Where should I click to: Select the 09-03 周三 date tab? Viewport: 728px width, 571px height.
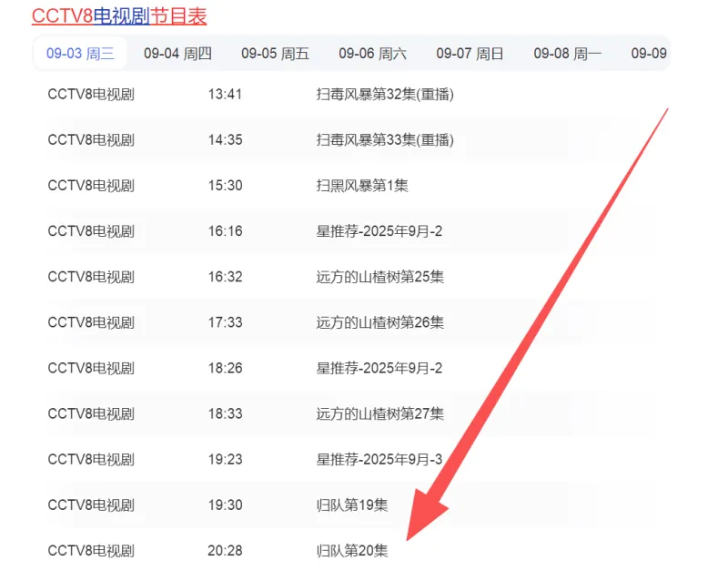tap(80, 54)
